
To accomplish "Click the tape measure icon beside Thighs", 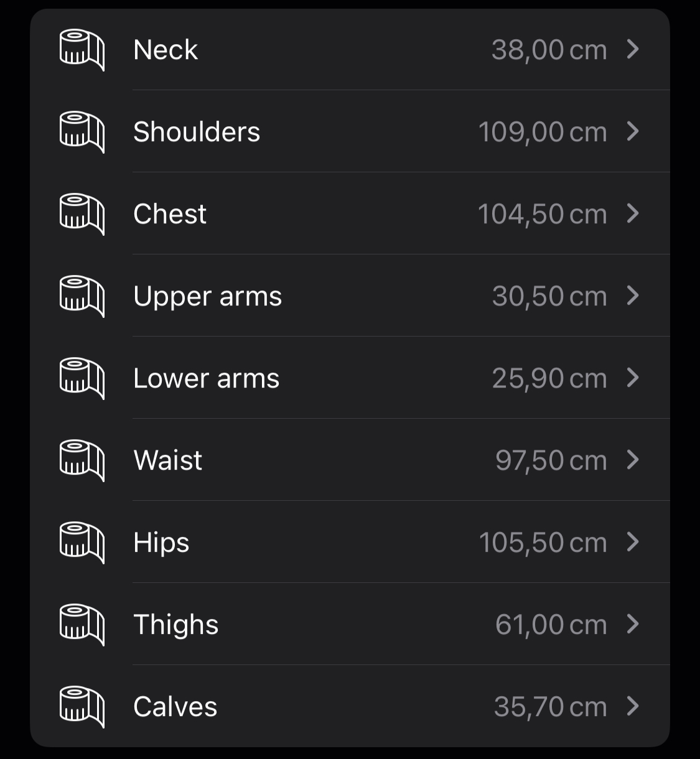I will [82, 625].
